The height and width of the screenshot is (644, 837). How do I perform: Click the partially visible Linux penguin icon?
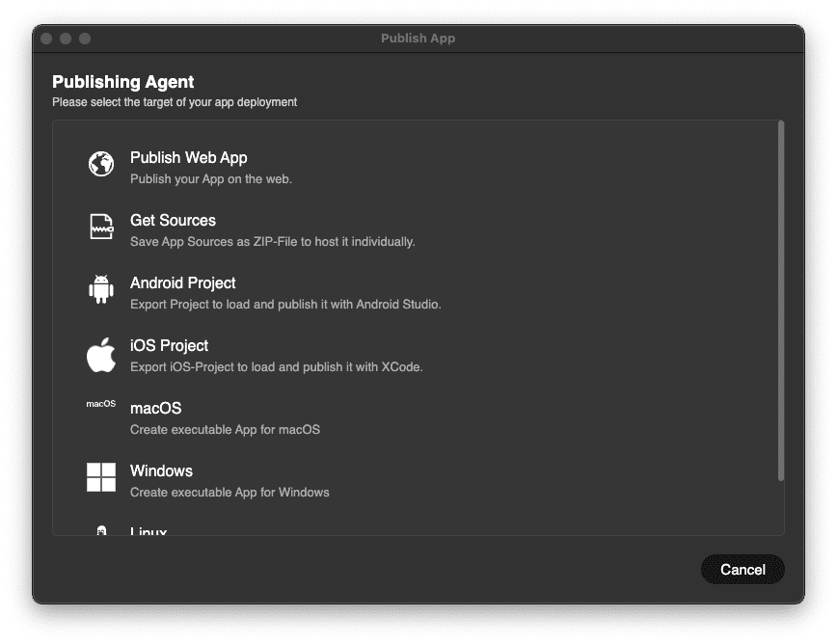[101, 530]
